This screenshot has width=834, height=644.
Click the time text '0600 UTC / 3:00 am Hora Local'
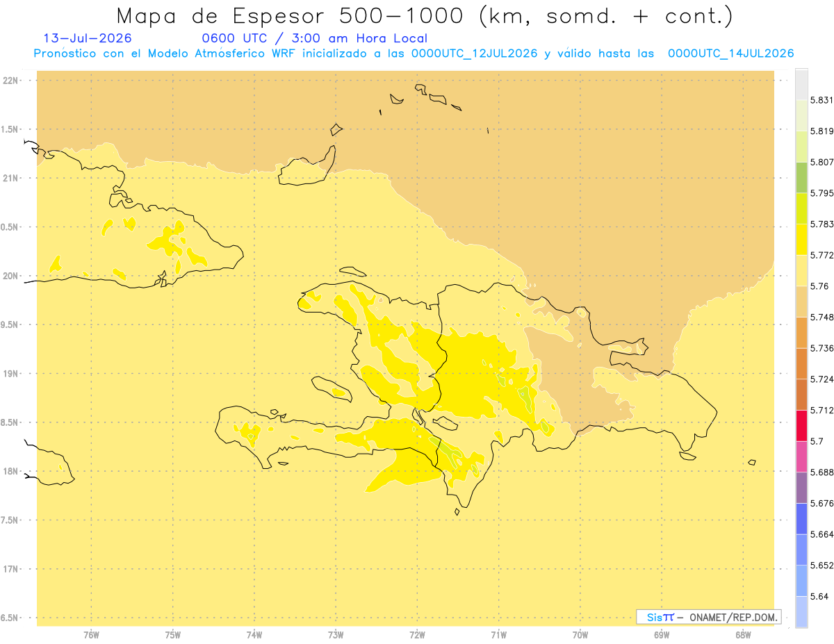click(x=314, y=38)
